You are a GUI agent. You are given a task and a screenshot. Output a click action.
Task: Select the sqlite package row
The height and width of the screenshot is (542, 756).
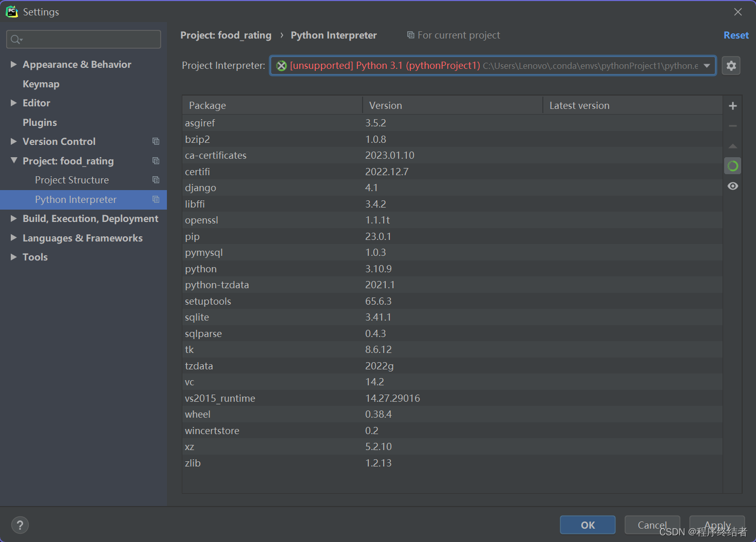[x=452, y=317]
